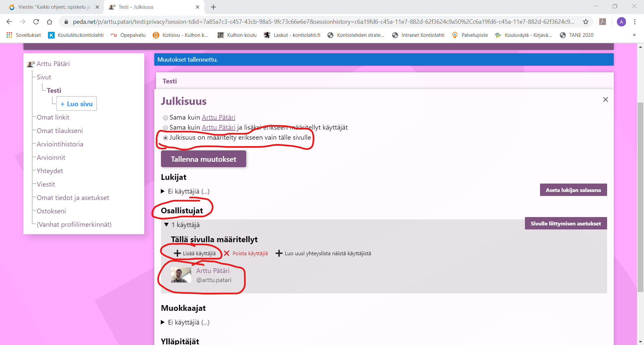Close the Julkisuus panel with X
Screen dimensions: 644x345
[605, 99]
